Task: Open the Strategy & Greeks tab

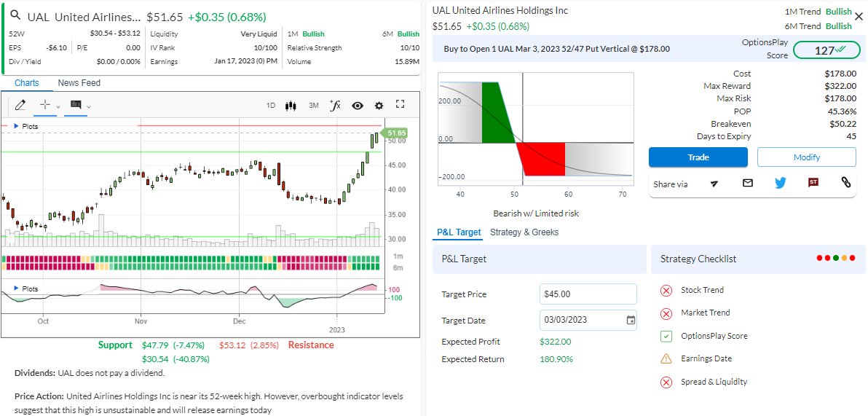Action: pos(524,232)
